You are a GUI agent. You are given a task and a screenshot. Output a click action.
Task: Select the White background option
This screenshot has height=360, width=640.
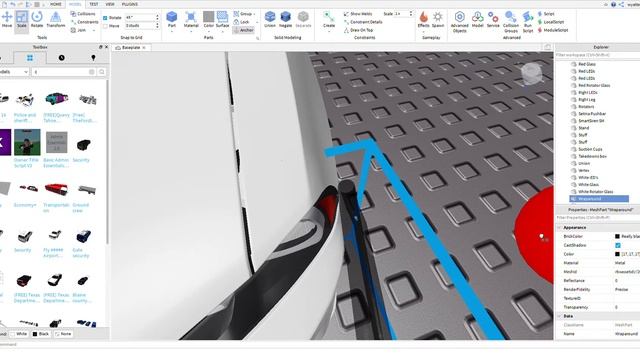(18, 334)
